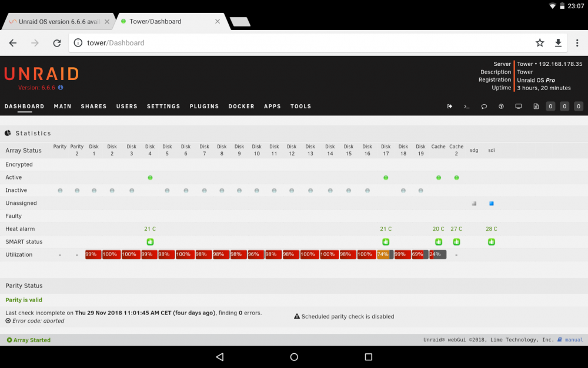Open the system info monitor icon
The height and width of the screenshot is (368, 588).
click(518, 106)
